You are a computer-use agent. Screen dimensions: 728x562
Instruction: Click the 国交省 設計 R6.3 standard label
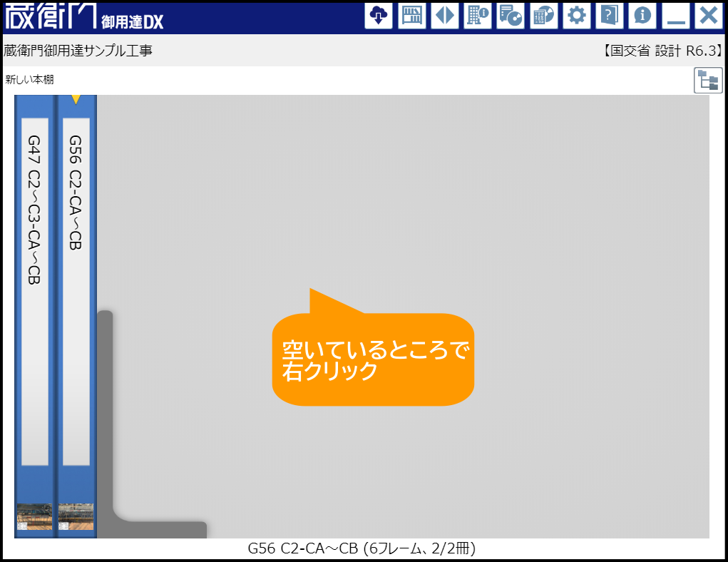click(662, 51)
